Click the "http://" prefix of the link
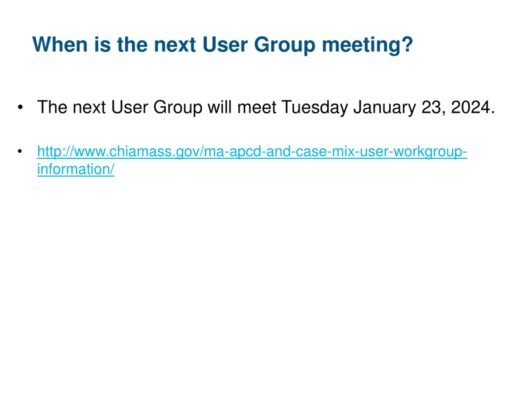532x399 pixels. coord(55,151)
